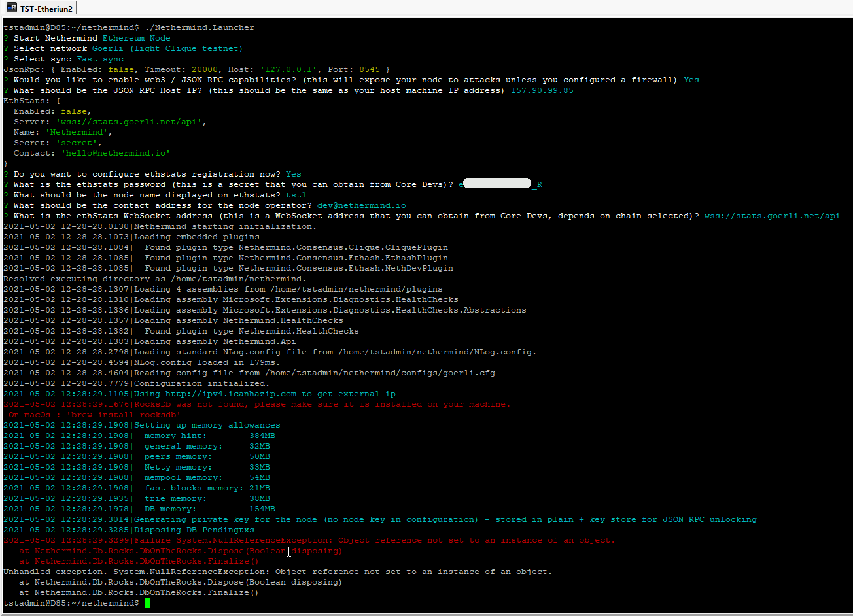
Task: Click the 'Generating private key for the node' line
Action: (380, 519)
